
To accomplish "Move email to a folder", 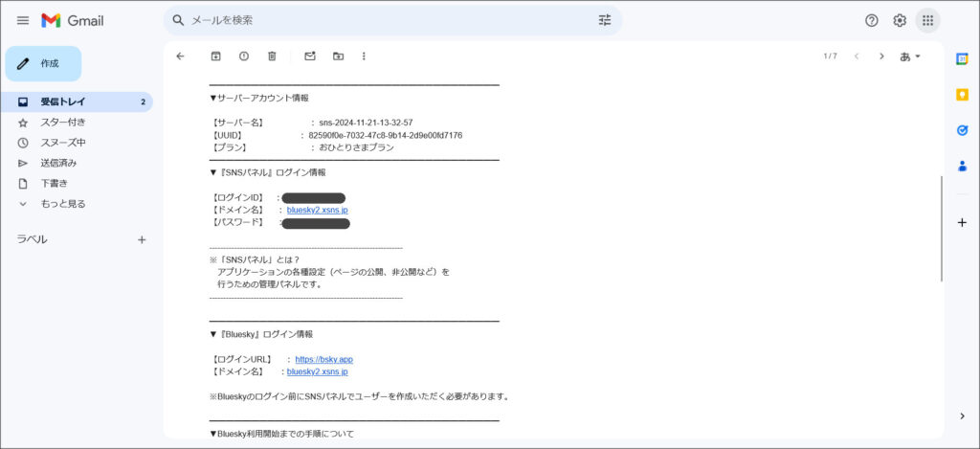I will [338, 56].
